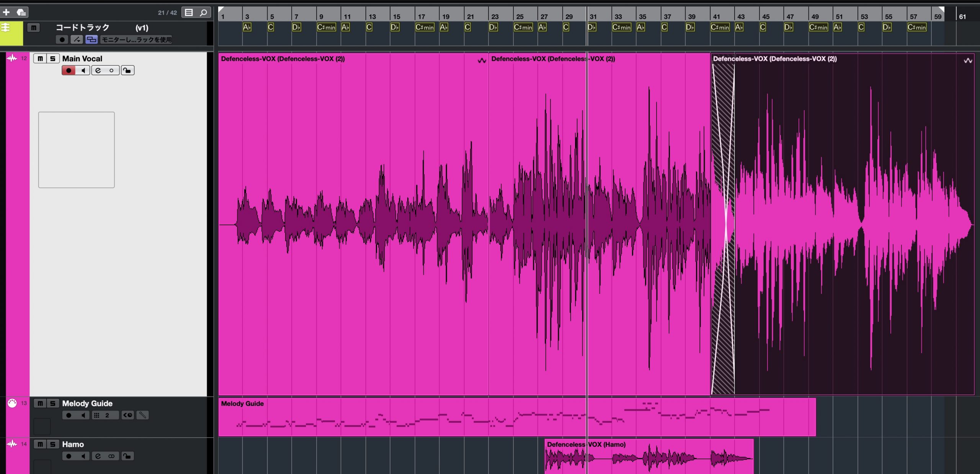Toggle the Main Vocal track lock
980x474 pixels.
[127, 70]
